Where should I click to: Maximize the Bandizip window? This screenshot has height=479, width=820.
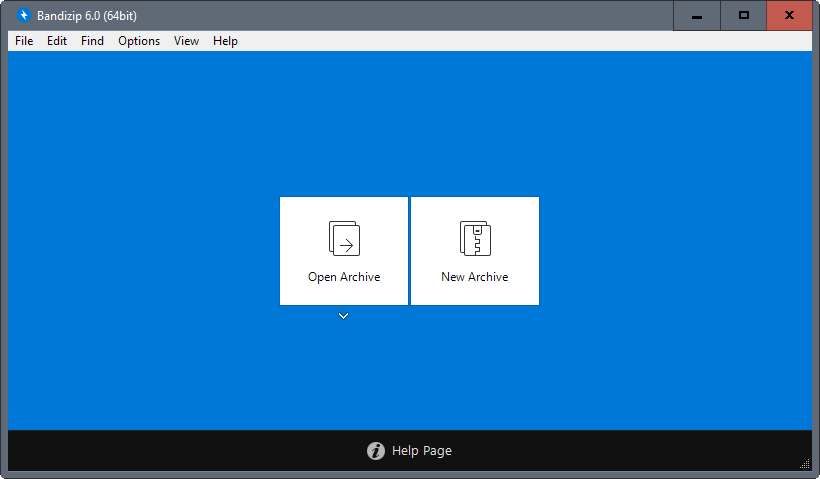pos(744,16)
